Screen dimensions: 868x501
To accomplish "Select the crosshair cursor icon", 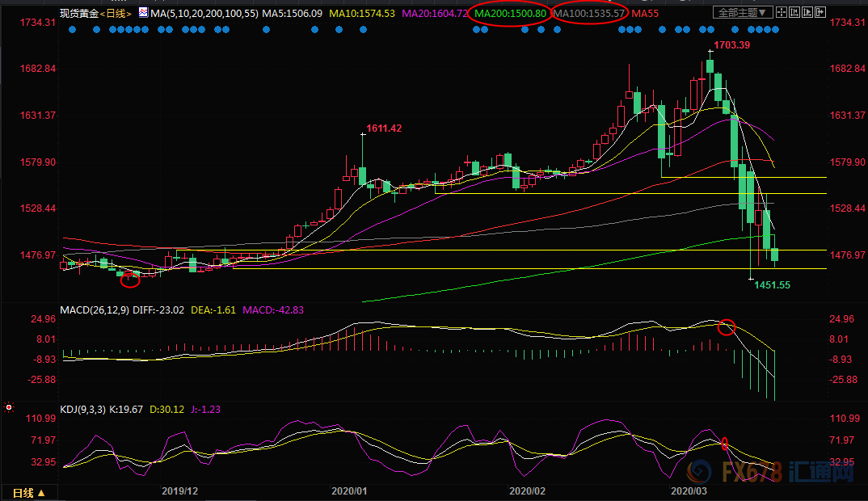I will (x=782, y=12).
